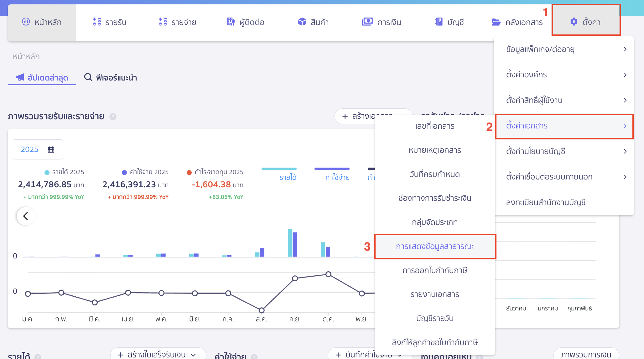Click the การเงิน money icon
The width and height of the screenshot is (644, 359).
(x=367, y=22)
